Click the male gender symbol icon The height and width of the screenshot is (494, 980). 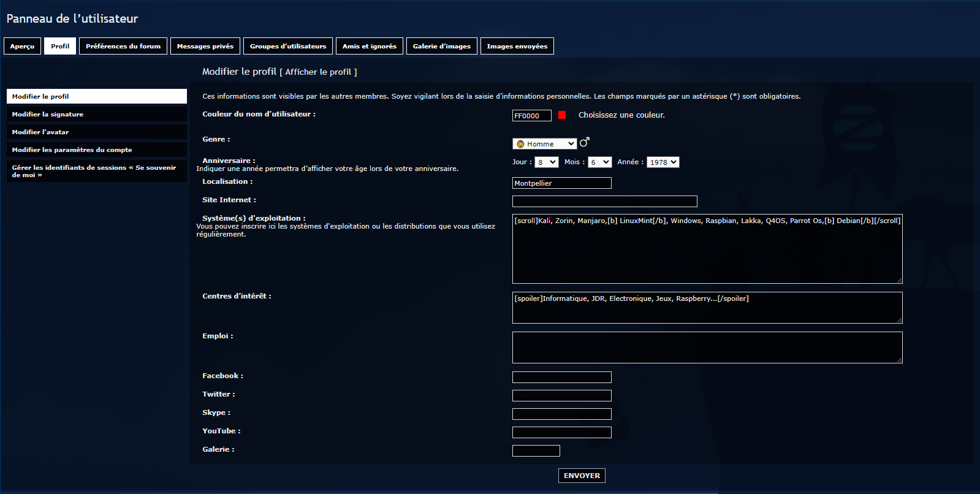pyautogui.click(x=584, y=142)
